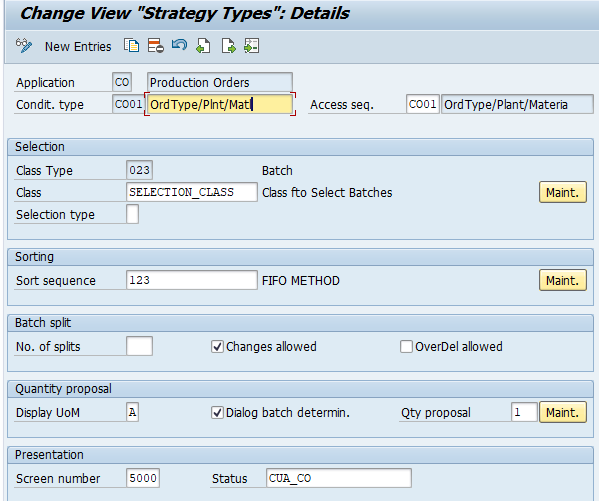Click the Class input field
Screen dimensions: 599x501
tap(192, 192)
